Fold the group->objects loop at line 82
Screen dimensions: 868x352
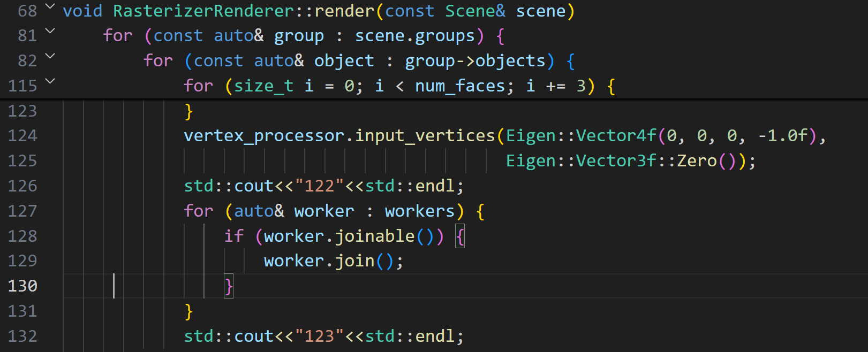click(50, 56)
